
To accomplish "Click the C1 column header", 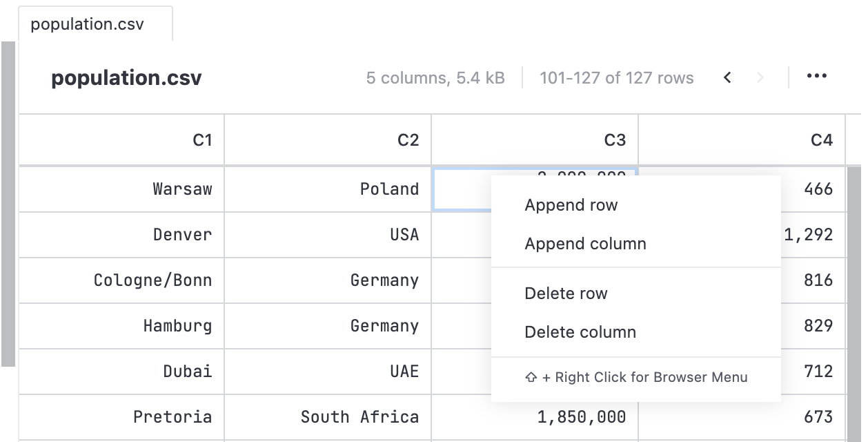I will [121, 139].
